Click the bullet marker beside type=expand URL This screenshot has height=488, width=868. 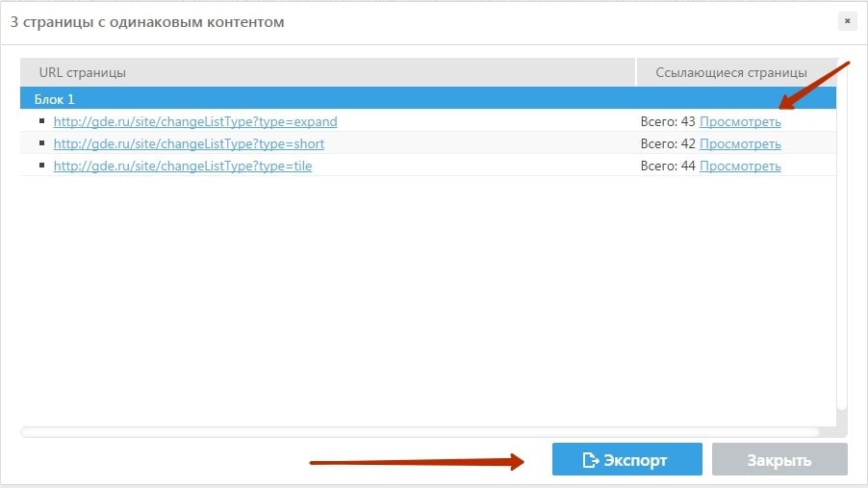pos(42,121)
